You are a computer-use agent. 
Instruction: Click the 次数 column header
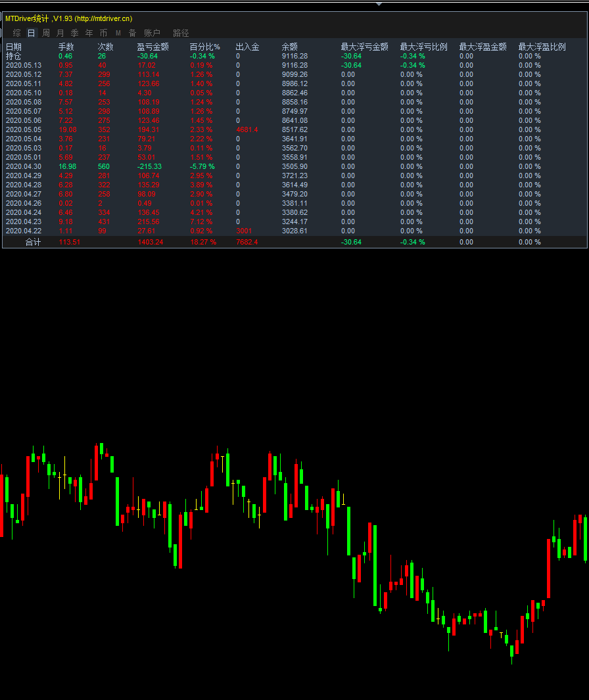(x=105, y=47)
